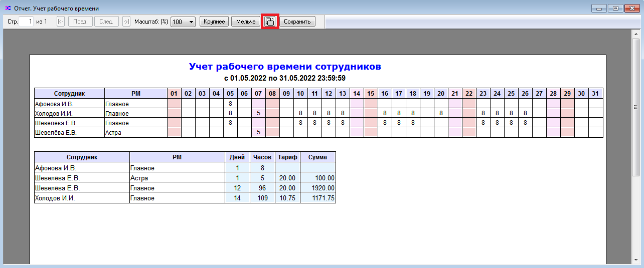Select the 1920.00 sum cell
644x268 pixels.
coord(317,188)
